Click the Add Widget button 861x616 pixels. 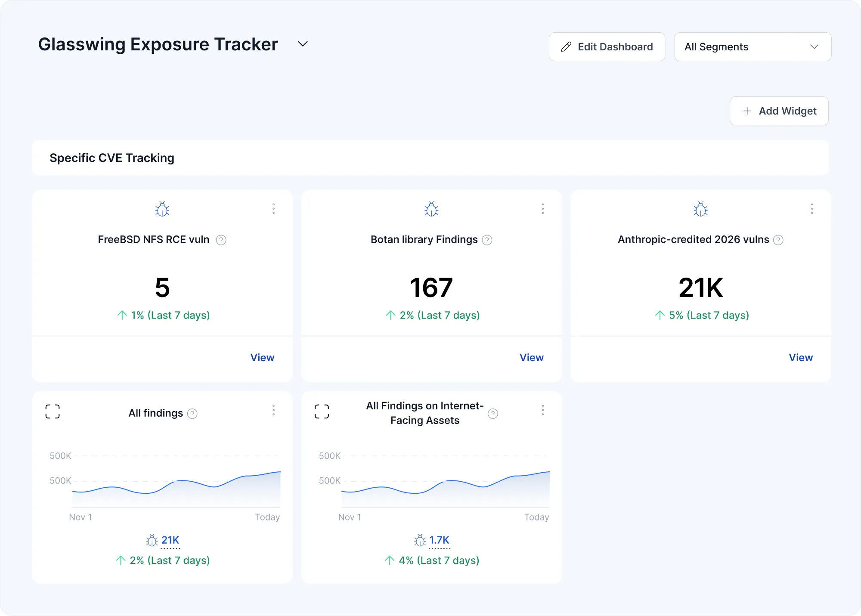point(779,111)
